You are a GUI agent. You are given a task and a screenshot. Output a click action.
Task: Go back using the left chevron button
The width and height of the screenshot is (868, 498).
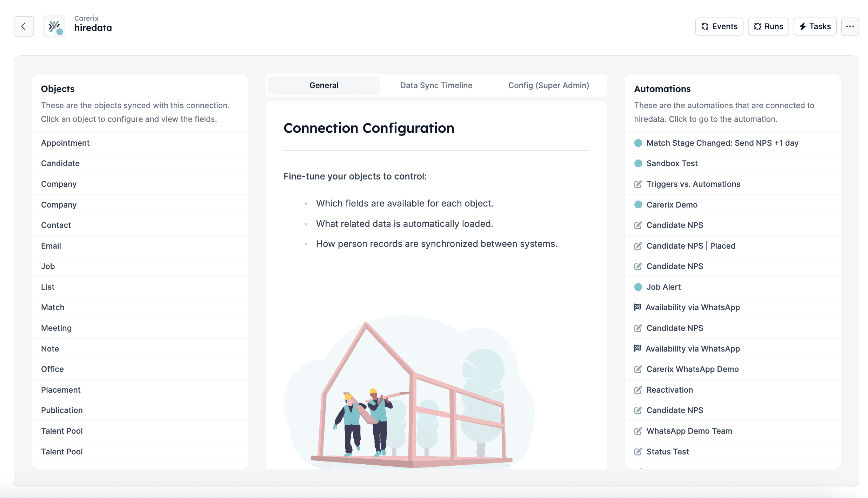tap(24, 26)
